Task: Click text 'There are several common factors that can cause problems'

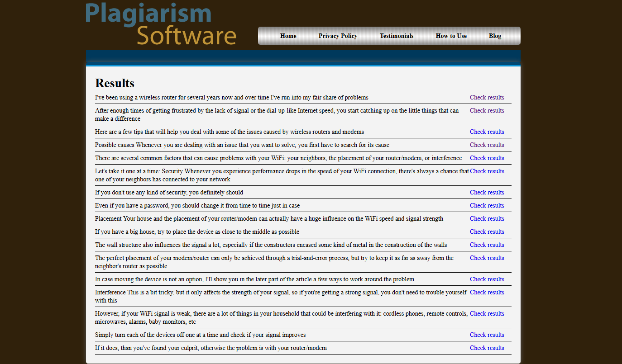Action: click(x=278, y=158)
